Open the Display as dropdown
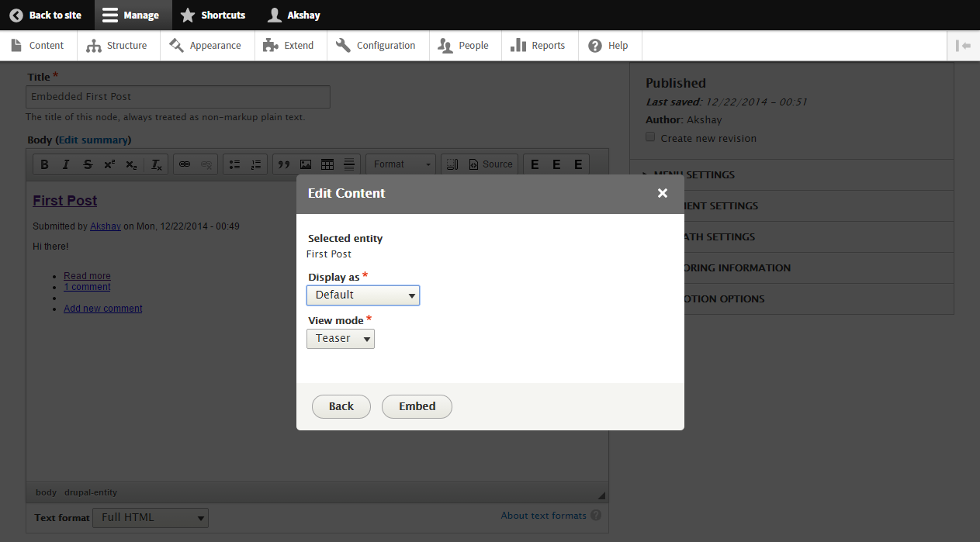The width and height of the screenshot is (980, 542). tap(363, 295)
